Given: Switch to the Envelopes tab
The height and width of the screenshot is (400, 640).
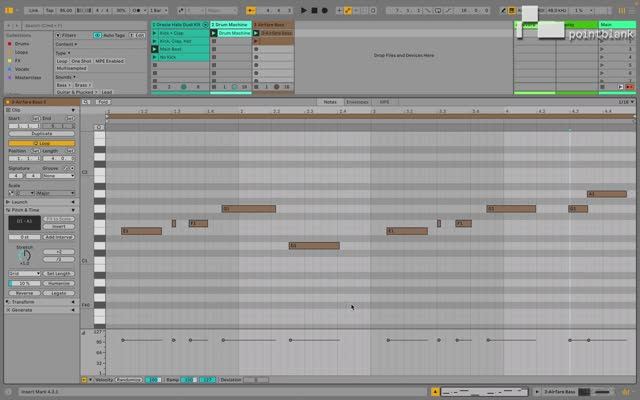Looking at the screenshot, I should (357, 102).
